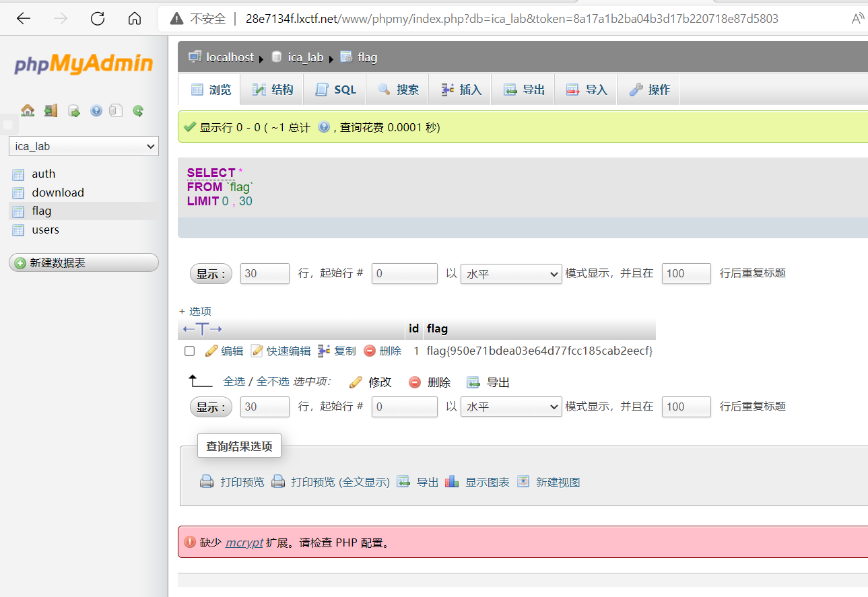Click the logout door icon
This screenshot has height=597, width=868.
click(x=51, y=110)
